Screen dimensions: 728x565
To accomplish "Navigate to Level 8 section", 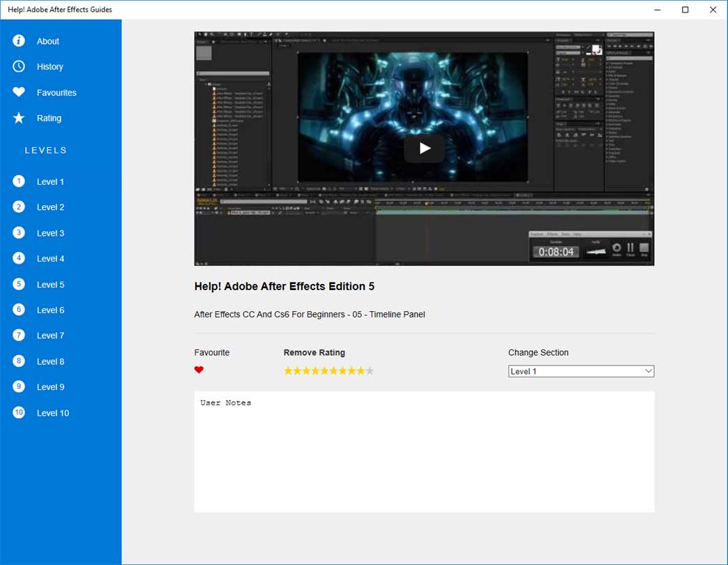I will (50, 361).
